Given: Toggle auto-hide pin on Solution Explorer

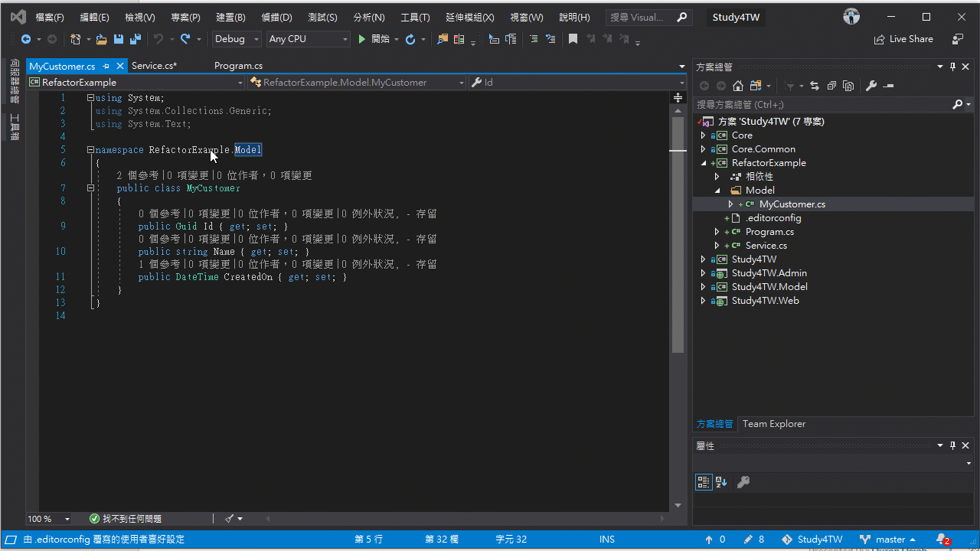Looking at the screenshot, I should pos(952,67).
